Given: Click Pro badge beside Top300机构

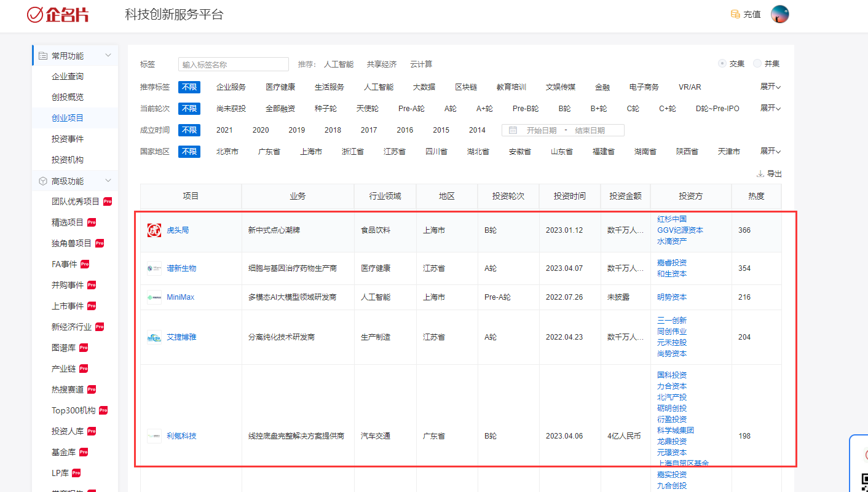Looking at the screenshot, I should [x=103, y=410].
